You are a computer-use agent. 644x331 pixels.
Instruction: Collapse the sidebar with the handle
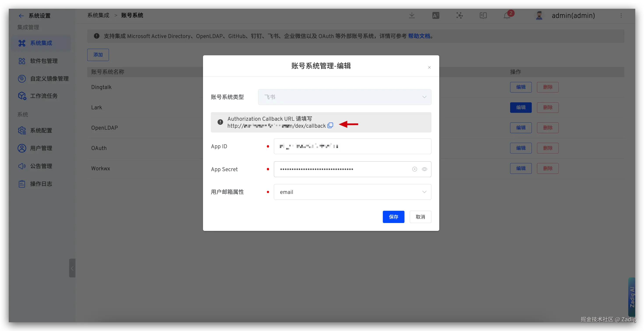click(72, 268)
